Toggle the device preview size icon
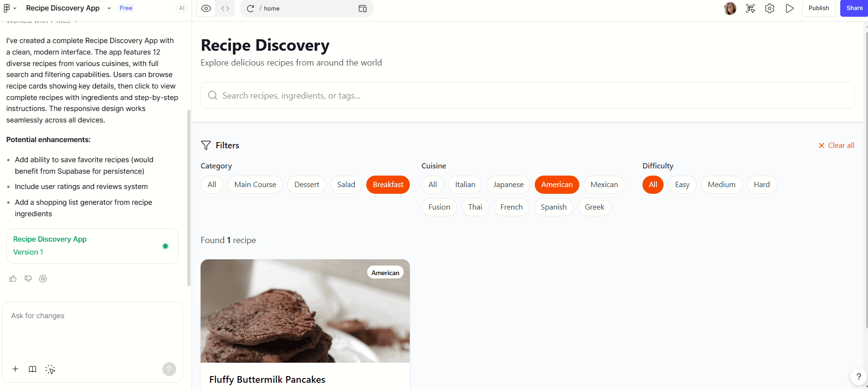The image size is (868, 389). click(362, 9)
